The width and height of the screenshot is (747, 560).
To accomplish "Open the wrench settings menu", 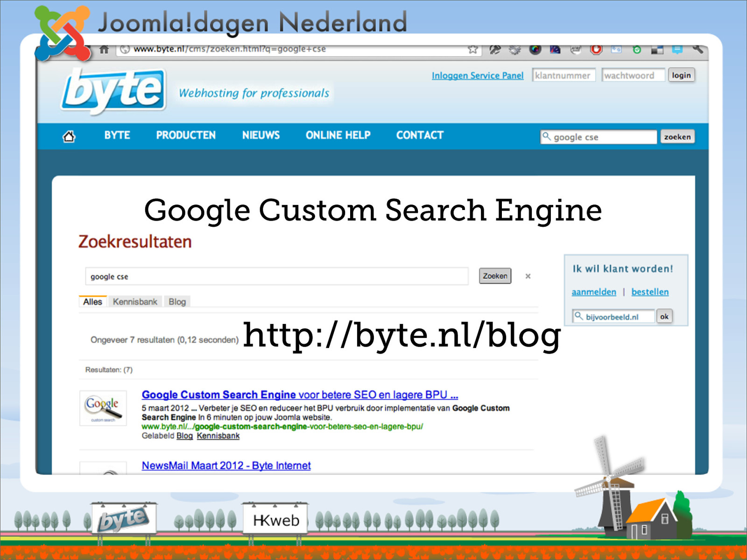I will tap(698, 49).
